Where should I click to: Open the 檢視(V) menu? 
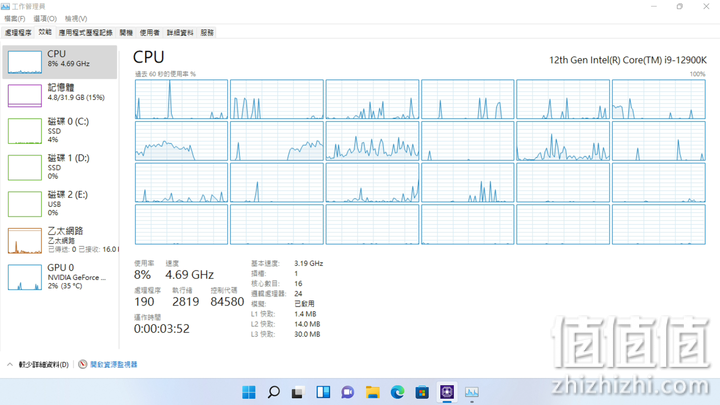pos(76,18)
